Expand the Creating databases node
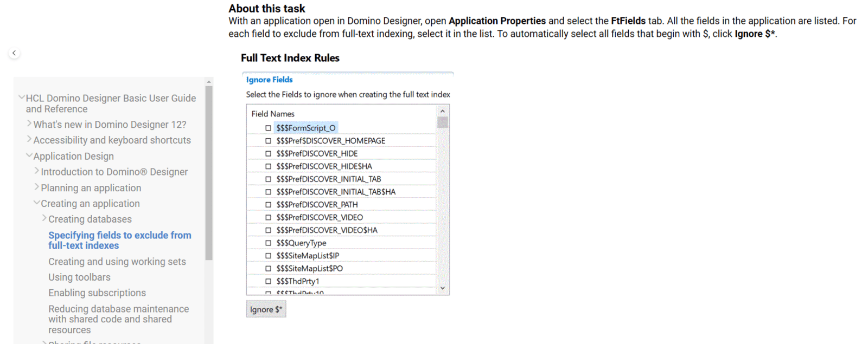This screenshot has height=344, width=868. coord(44,218)
